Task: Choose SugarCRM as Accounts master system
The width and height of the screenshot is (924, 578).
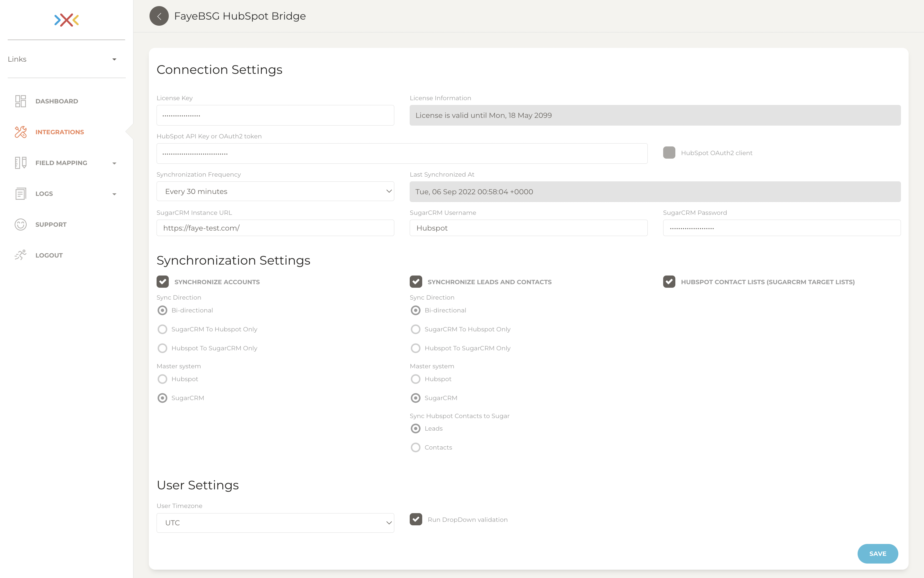Action: (162, 398)
